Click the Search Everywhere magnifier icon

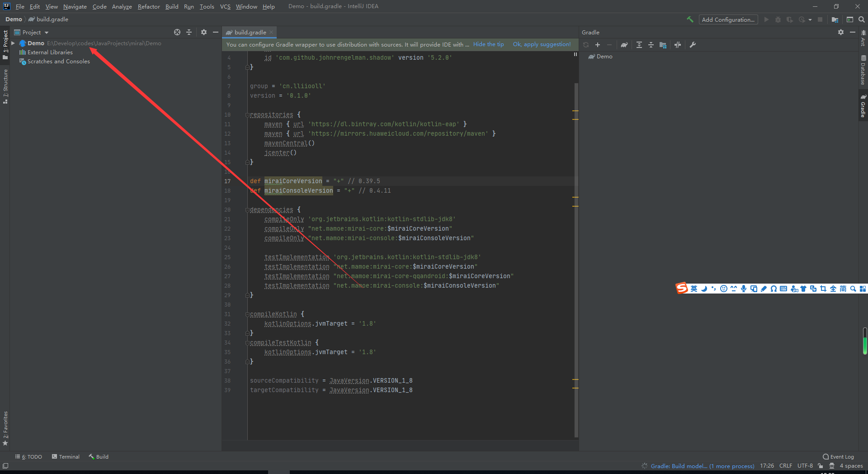coord(862,19)
